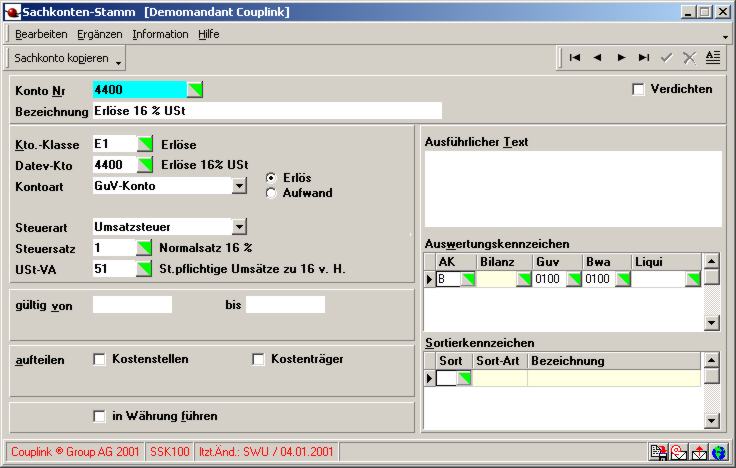Jump to the first record arrow
This screenshot has height=468, width=736.
coord(575,58)
